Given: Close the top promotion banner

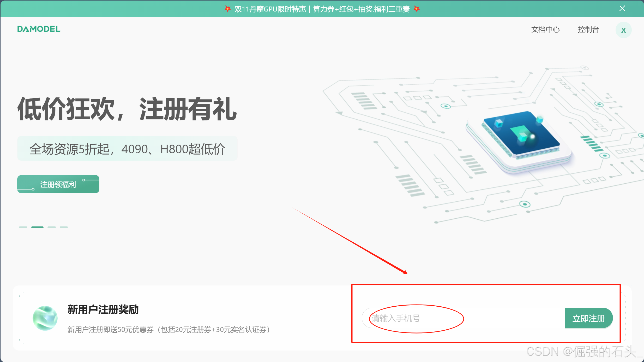Looking at the screenshot, I should tap(622, 9).
